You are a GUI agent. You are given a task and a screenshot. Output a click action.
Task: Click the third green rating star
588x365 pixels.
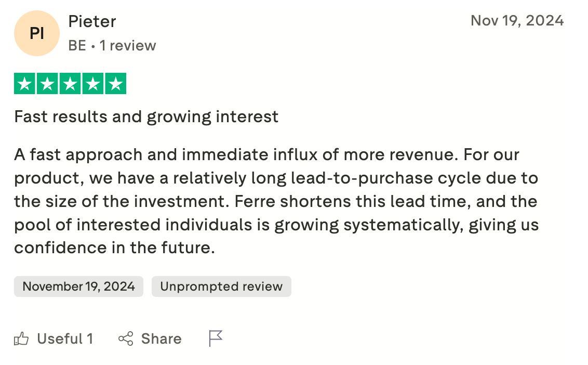(x=70, y=83)
